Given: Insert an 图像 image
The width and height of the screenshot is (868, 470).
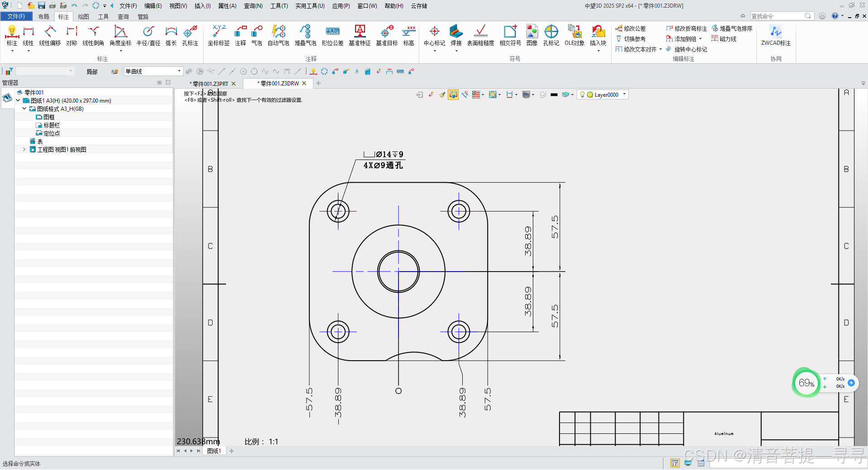Looking at the screenshot, I should [532, 36].
